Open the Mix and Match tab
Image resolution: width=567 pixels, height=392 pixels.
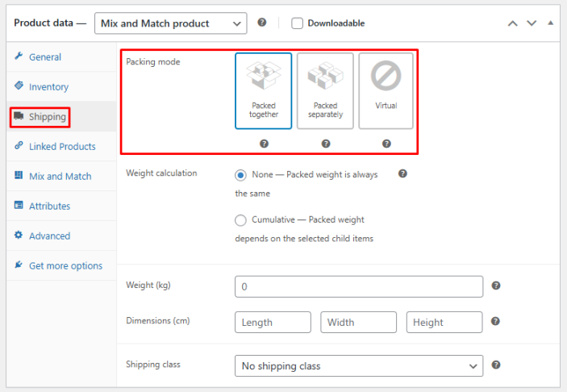60,177
